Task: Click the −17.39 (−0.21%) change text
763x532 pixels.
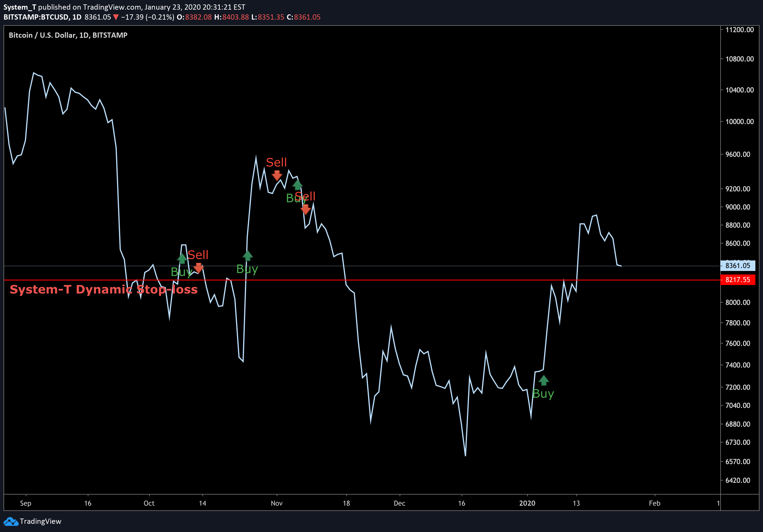Action: tap(147, 17)
